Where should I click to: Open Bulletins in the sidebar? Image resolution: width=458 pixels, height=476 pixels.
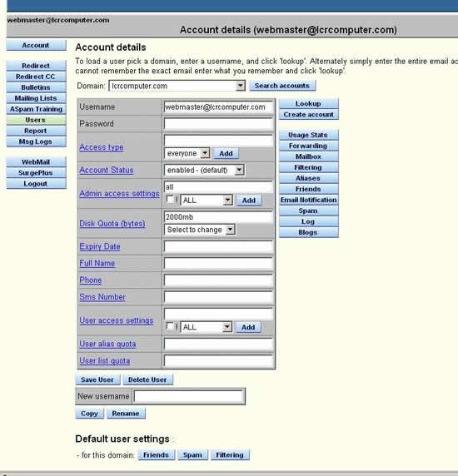tap(36, 87)
